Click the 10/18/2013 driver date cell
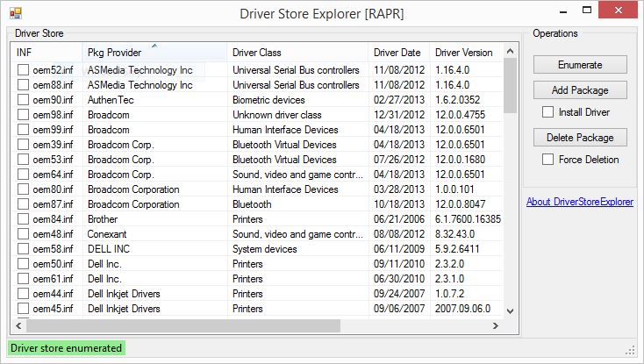Image resolution: width=644 pixels, height=364 pixels. tap(399, 204)
